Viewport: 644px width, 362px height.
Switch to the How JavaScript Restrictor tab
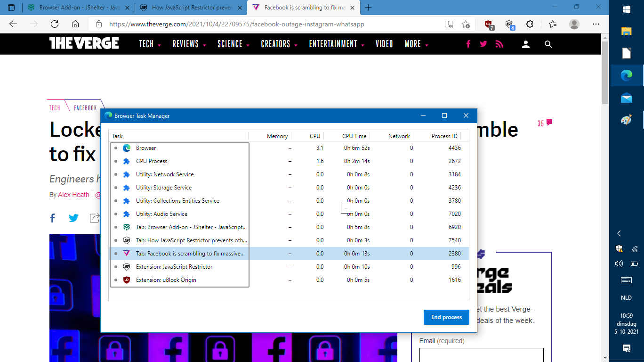tap(191, 8)
